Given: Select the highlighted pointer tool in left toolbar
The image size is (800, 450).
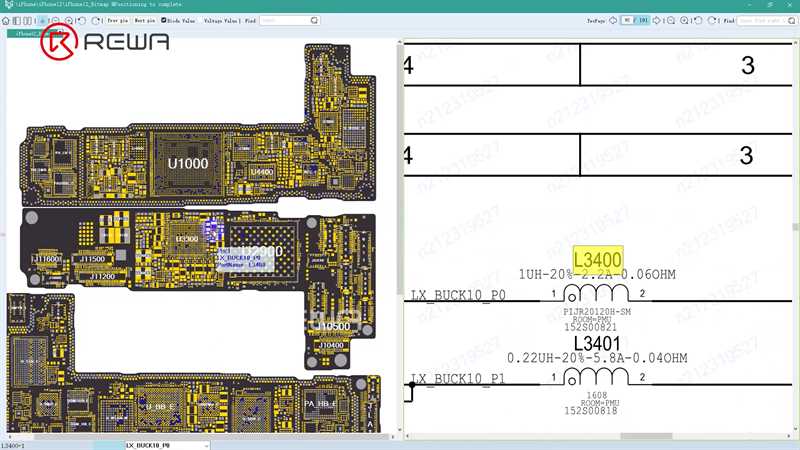Looking at the screenshot, I should tap(42, 21).
